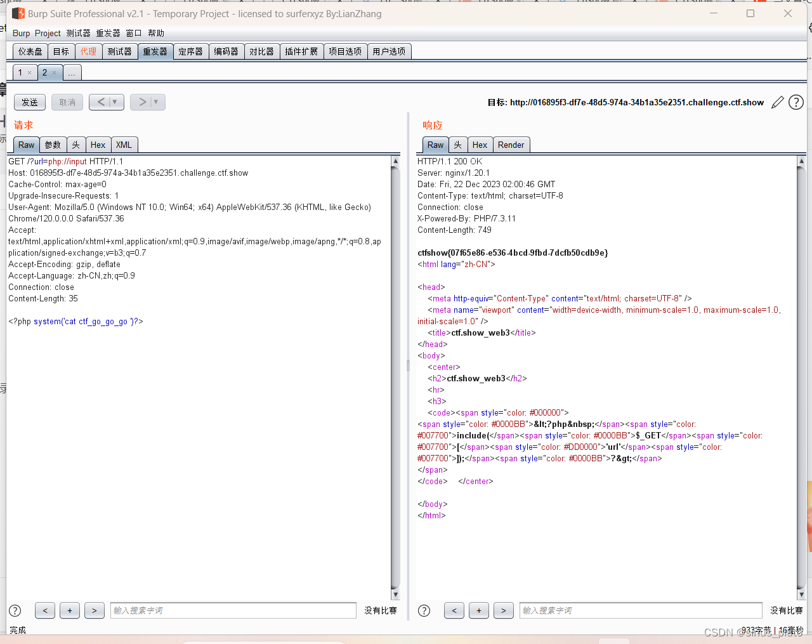Click the HTTP/1.1 200 OK status line
The image size is (812, 644).
coord(450,161)
